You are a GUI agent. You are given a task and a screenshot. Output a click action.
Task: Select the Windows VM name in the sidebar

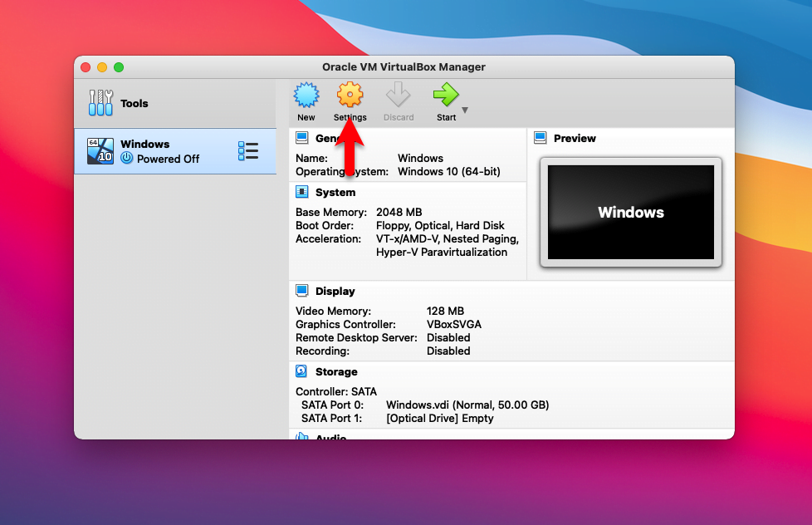pyautogui.click(x=145, y=144)
